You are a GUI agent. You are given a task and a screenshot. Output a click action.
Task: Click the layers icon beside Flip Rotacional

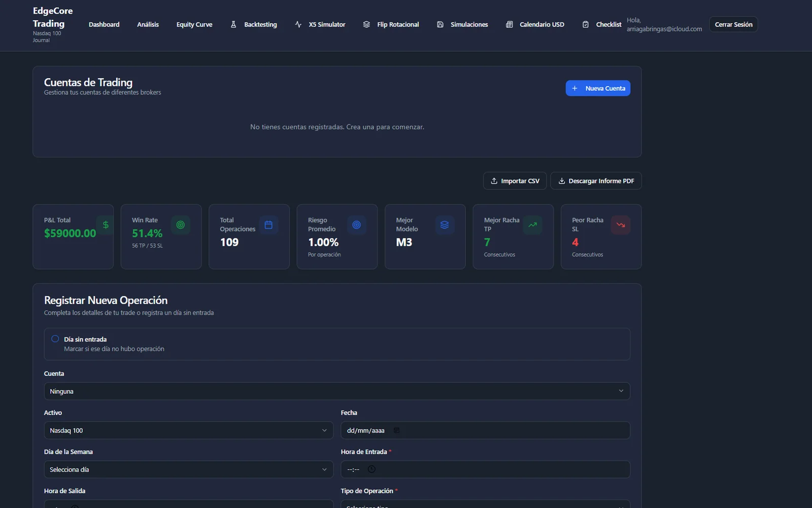coord(366,24)
